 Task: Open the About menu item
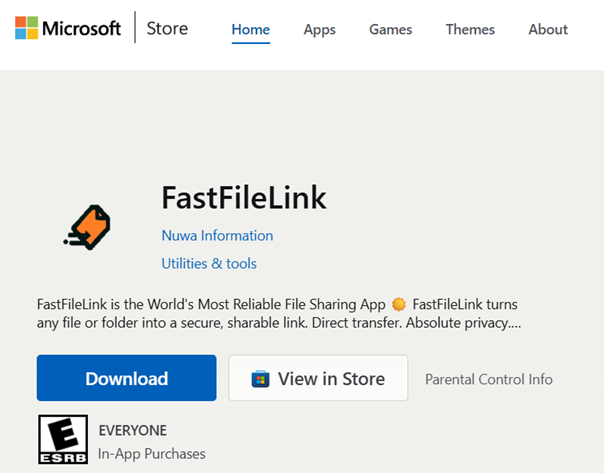pyautogui.click(x=548, y=30)
